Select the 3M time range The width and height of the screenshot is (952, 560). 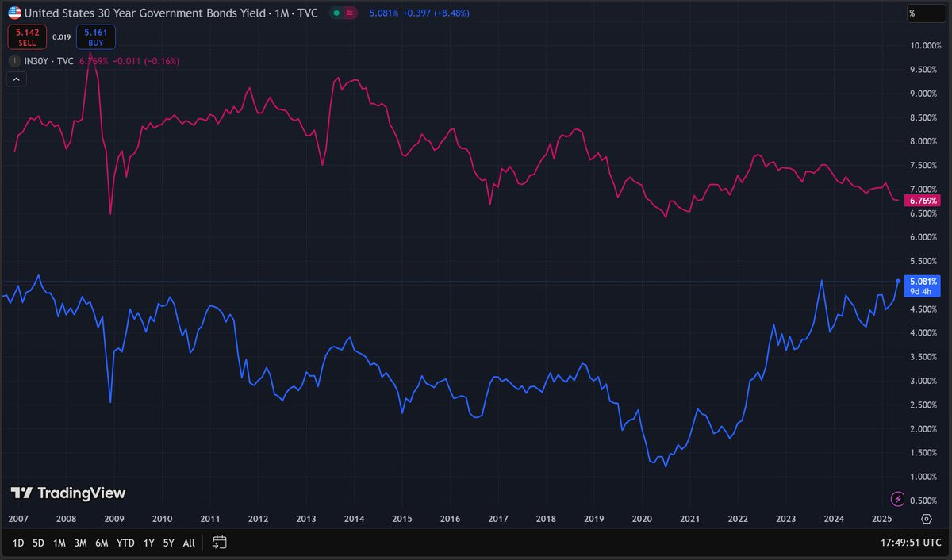[x=80, y=543]
